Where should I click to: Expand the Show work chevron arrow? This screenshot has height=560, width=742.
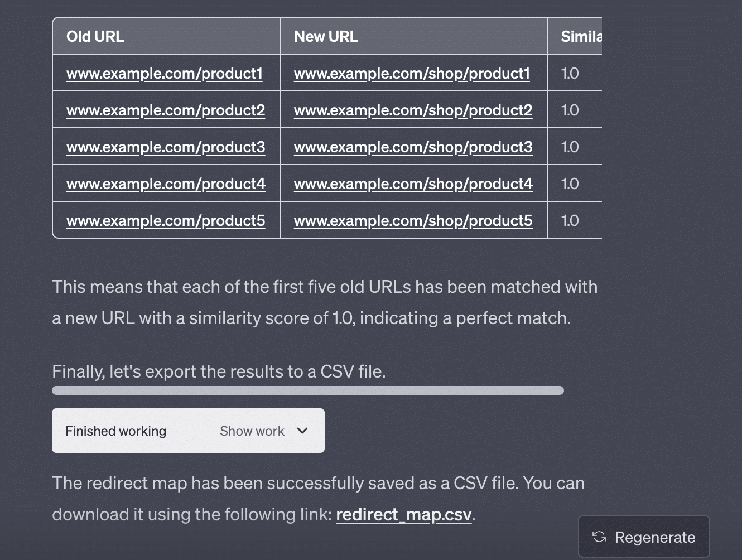tap(302, 431)
